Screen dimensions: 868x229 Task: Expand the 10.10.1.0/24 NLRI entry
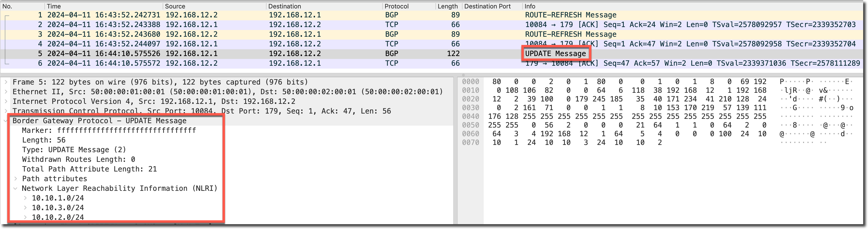click(x=25, y=198)
